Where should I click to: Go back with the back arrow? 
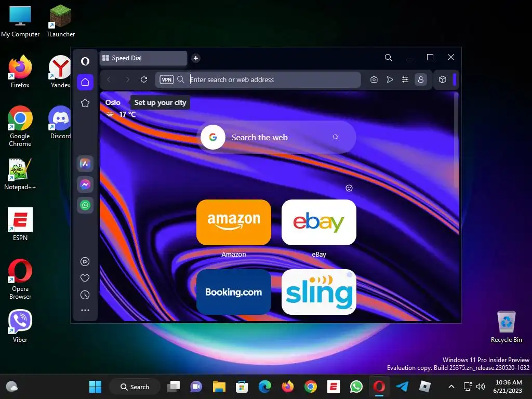(x=109, y=79)
